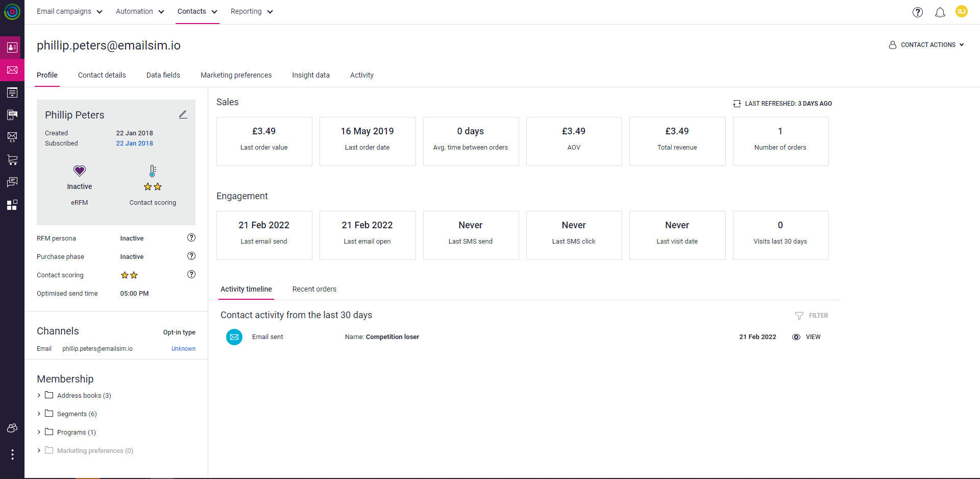Open the Pages and forms sidebar icon
Image resolution: width=980 pixels, height=479 pixels.
[12, 92]
